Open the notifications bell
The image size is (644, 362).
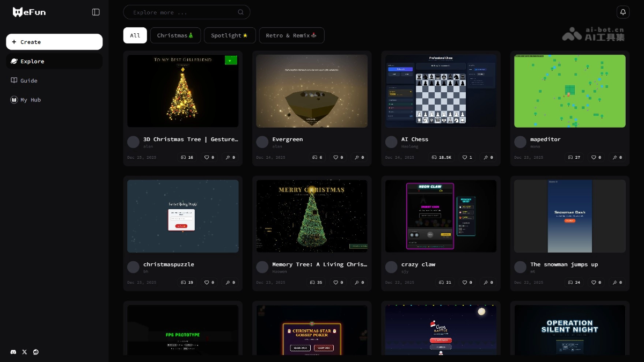(623, 12)
